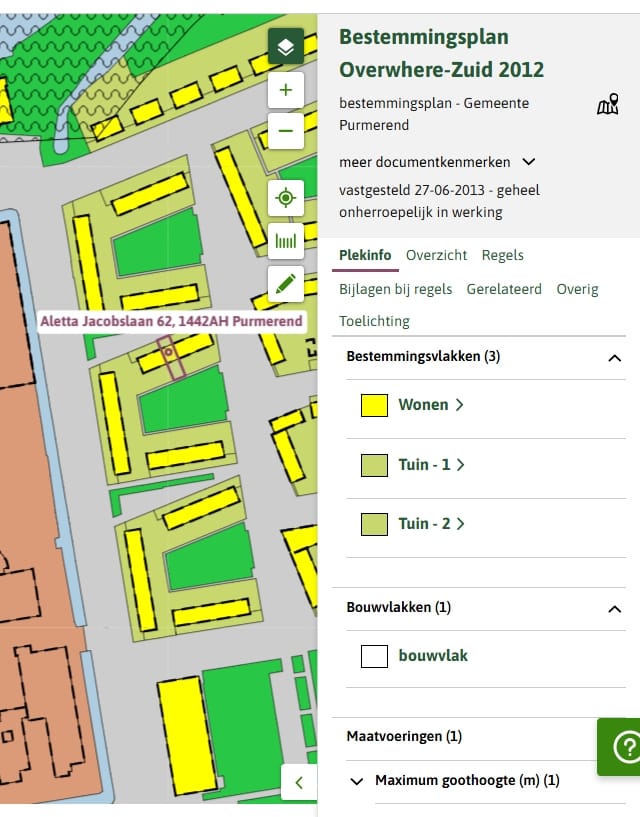Image resolution: width=640 pixels, height=817 pixels.
Task: Activate the pencil drawing tool
Action: pos(286,284)
